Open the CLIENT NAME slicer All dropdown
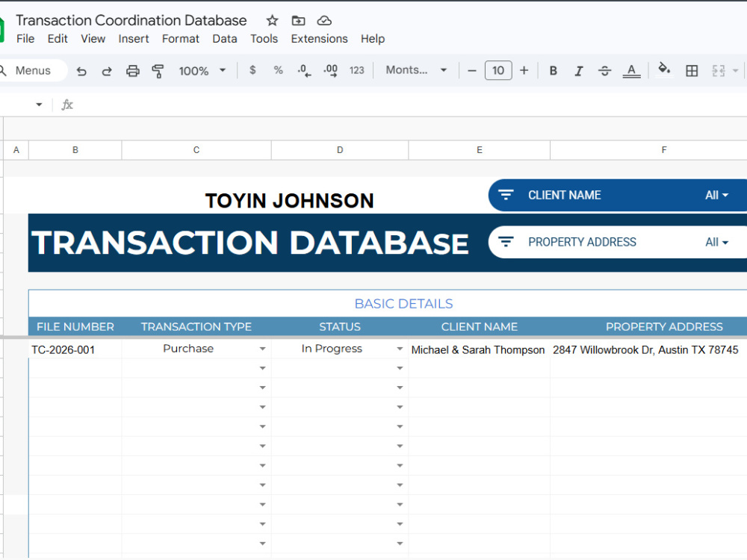 pyautogui.click(x=717, y=195)
